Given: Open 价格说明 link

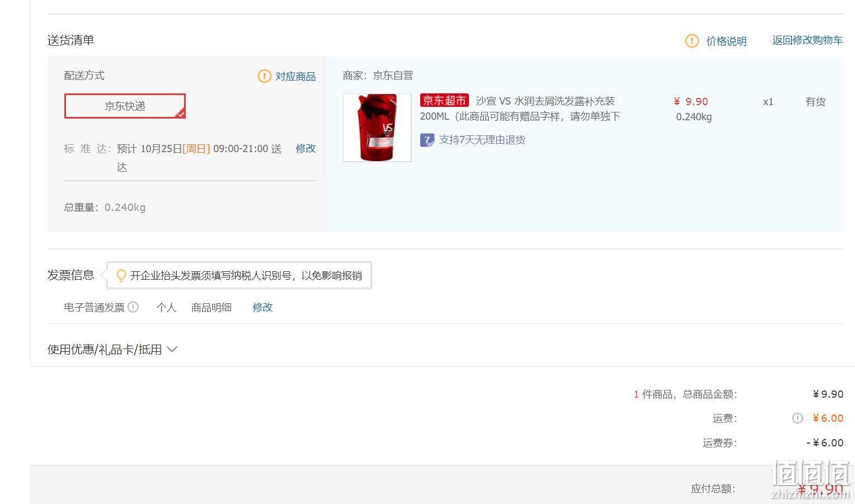Looking at the screenshot, I should (x=726, y=41).
